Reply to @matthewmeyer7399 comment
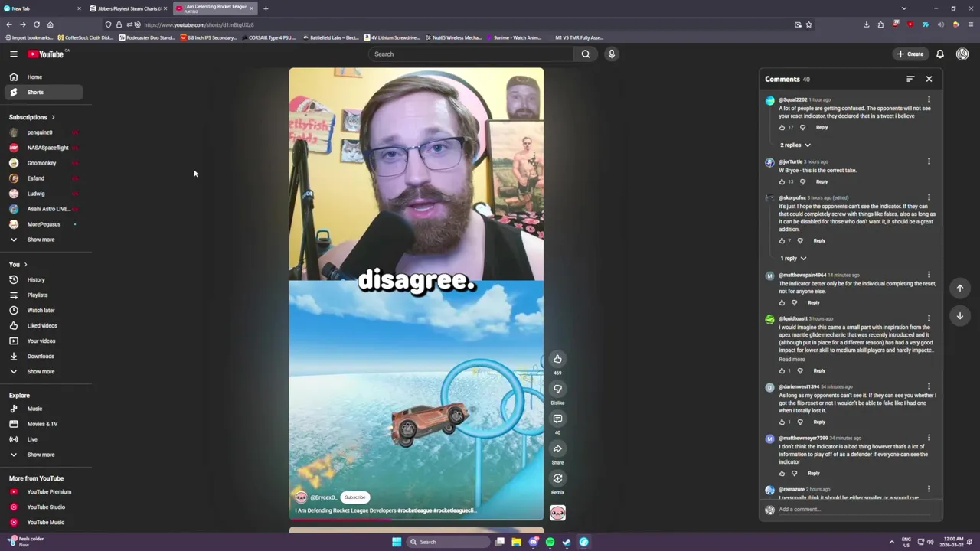This screenshot has height=551, width=980. coord(813,473)
